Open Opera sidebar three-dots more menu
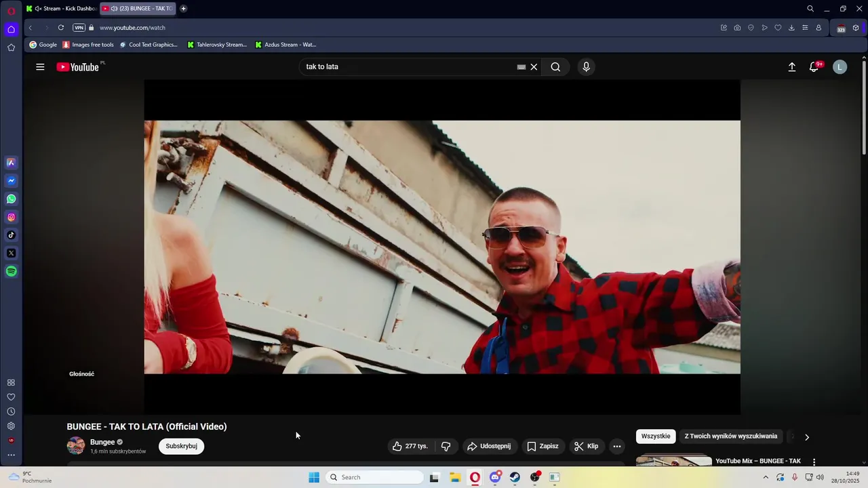 tap(11, 455)
